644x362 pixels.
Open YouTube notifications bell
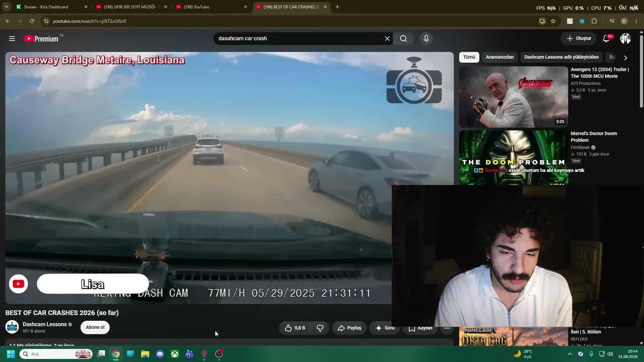607,39
